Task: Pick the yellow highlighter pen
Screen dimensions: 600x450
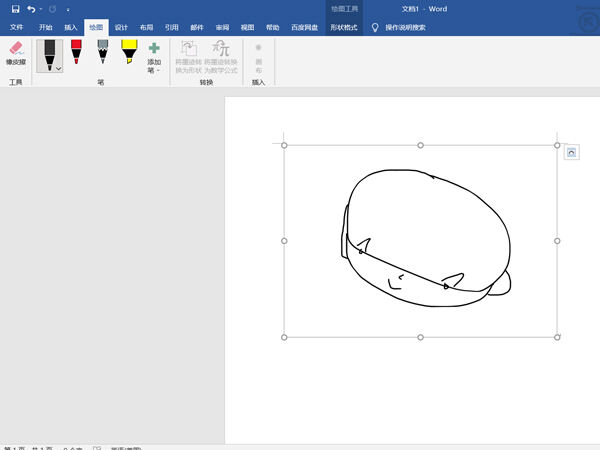Action: 129,52
